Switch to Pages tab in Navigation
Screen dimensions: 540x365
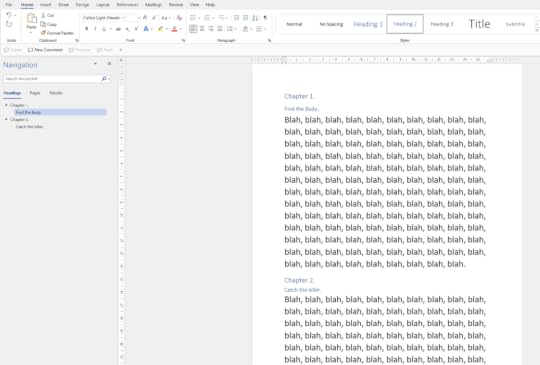click(x=35, y=93)
